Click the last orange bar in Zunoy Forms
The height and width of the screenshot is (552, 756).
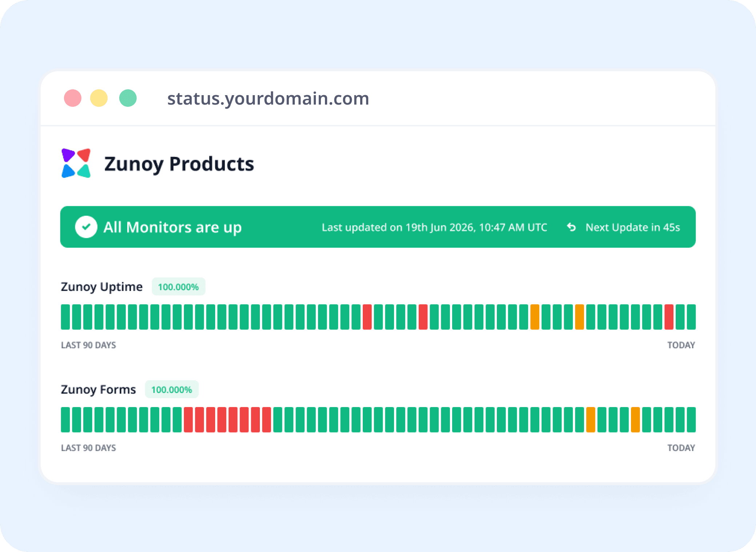tap(635, 420)
